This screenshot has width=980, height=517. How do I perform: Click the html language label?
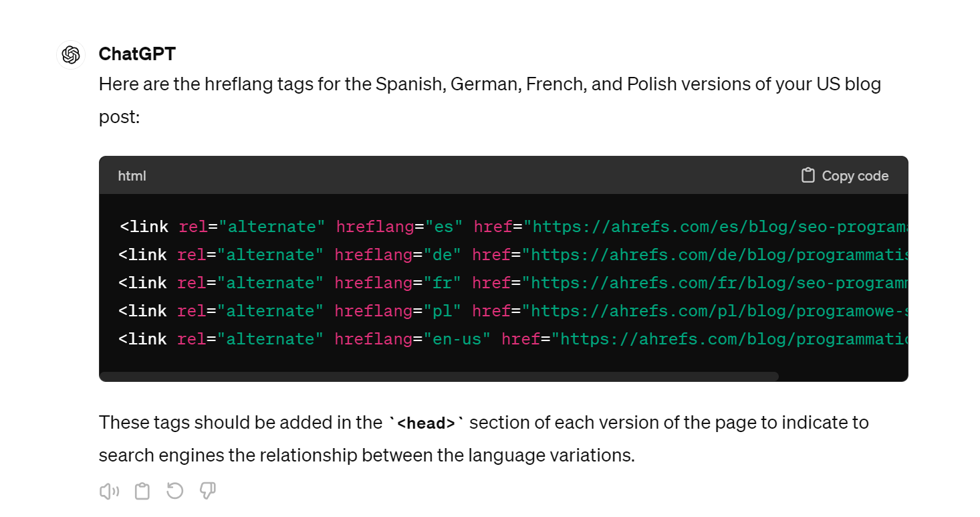point(132,176)
